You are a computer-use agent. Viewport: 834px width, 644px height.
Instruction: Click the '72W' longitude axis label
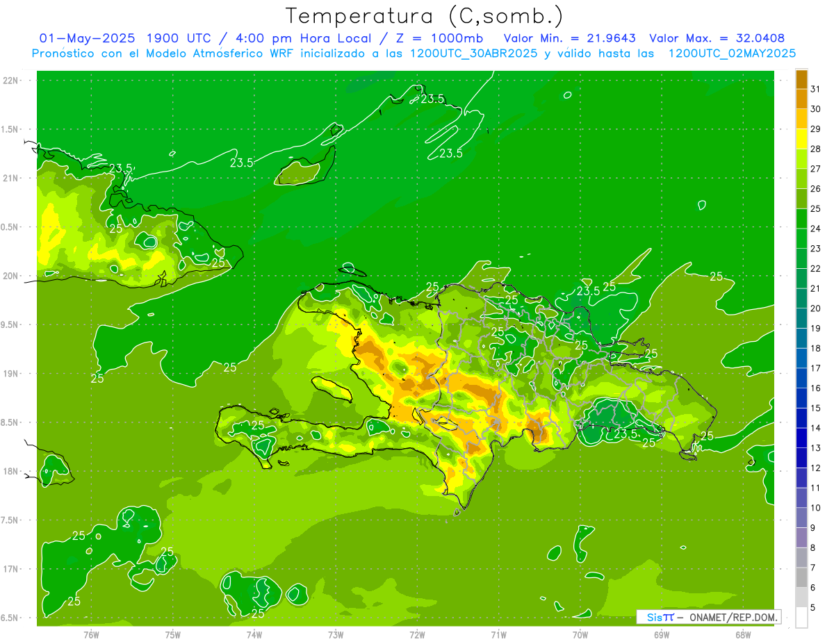point(417,634)
